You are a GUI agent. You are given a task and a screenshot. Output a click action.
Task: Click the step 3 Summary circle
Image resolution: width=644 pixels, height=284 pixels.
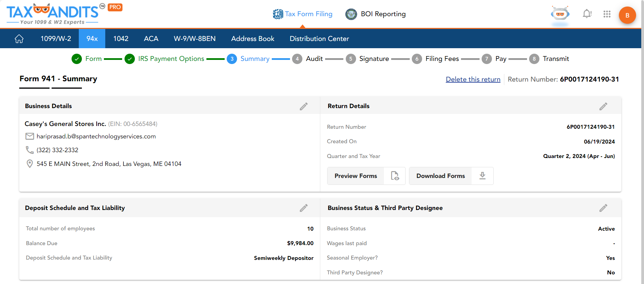point(232,59)
